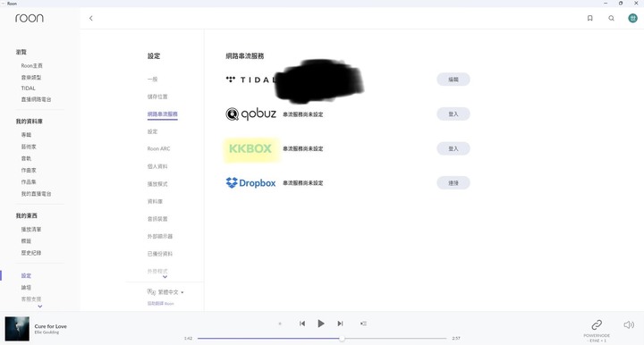Open 音樂類型 in sidebar
The width and height of the screenshot is (644, 345).
[31, 77]
